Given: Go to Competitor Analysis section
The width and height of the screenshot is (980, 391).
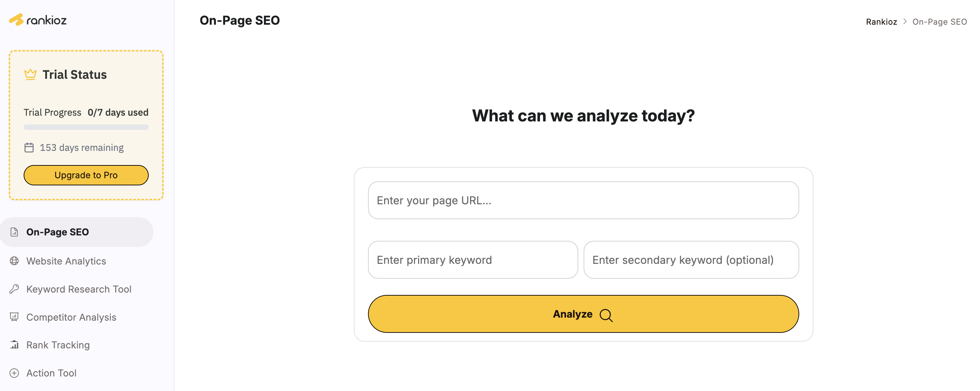Looking at the screenshot, I should pyautogui.click(x=71, y=317).
